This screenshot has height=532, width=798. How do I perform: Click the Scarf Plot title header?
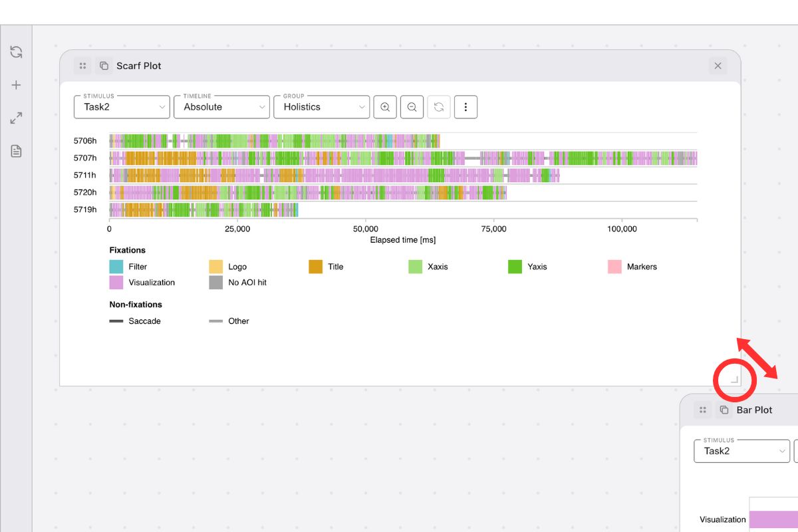[138, 65]
